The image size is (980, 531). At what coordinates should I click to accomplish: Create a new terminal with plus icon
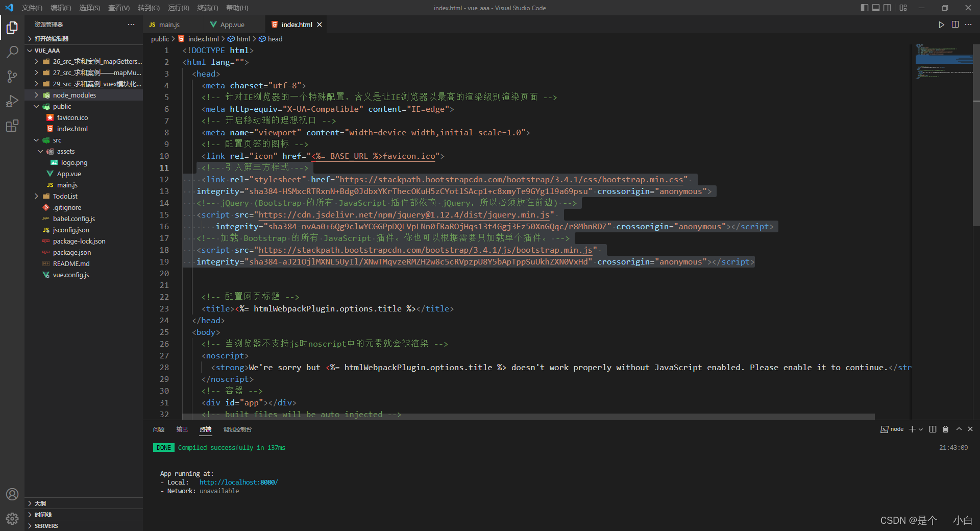point(912,429)
